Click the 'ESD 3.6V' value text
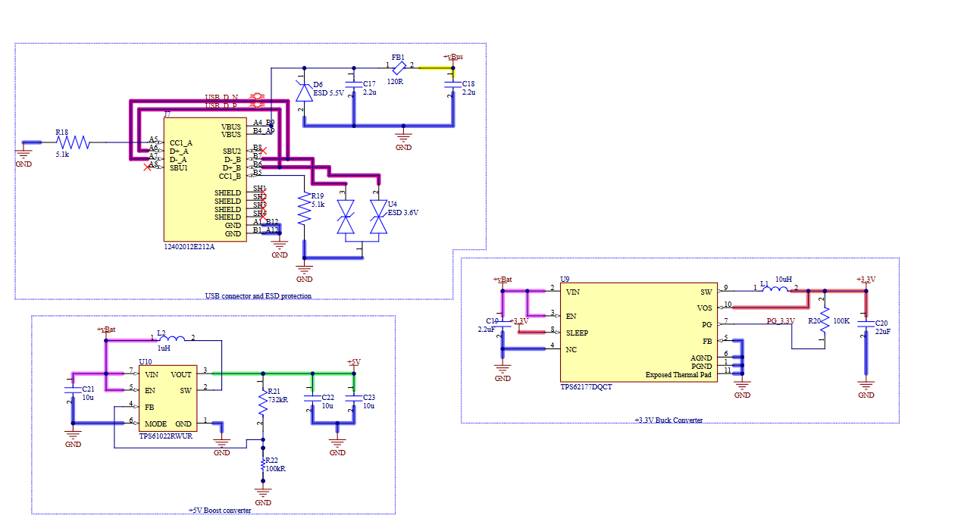980x528 pixels. [x=403, y=213]
